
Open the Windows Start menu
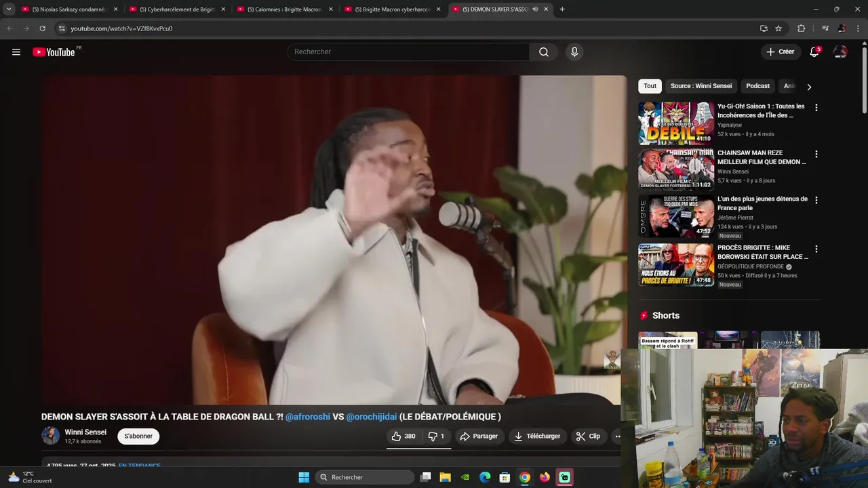[304, 477]
